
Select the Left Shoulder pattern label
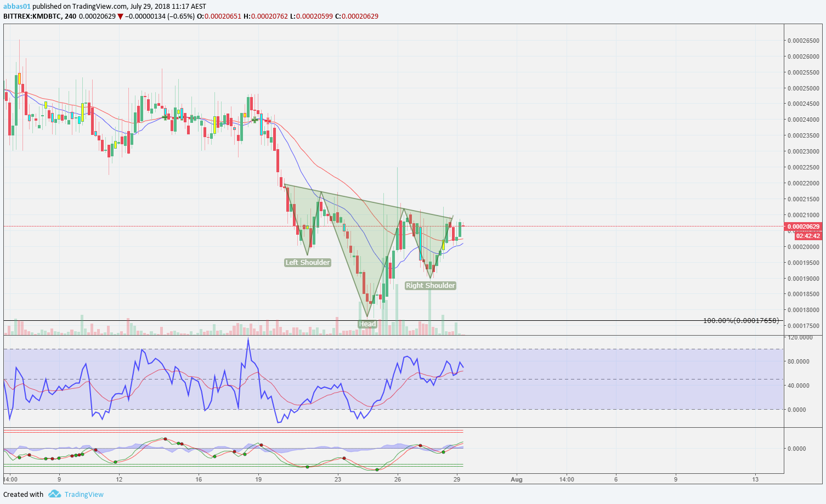308,263
